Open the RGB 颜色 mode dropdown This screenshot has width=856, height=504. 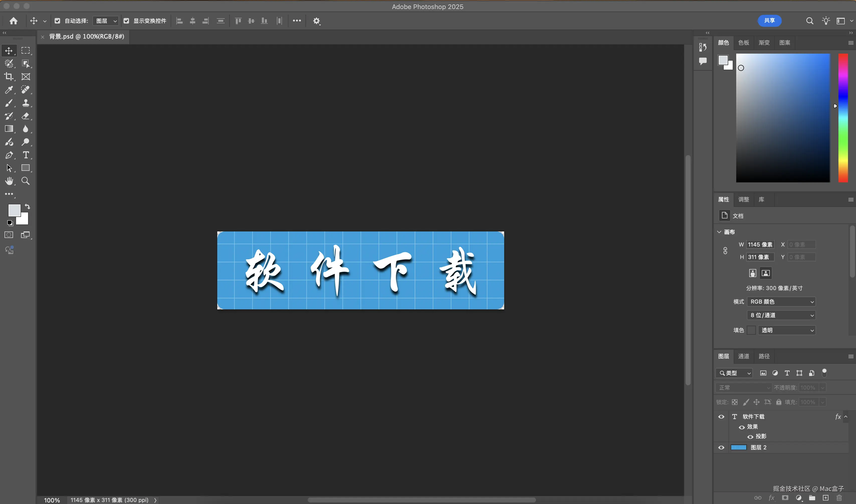(x=781, y=302)
